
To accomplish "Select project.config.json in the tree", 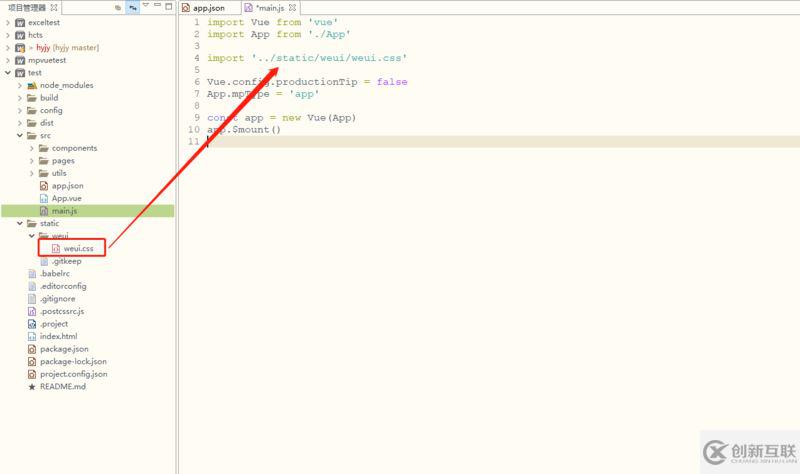I will pos(74,374).
